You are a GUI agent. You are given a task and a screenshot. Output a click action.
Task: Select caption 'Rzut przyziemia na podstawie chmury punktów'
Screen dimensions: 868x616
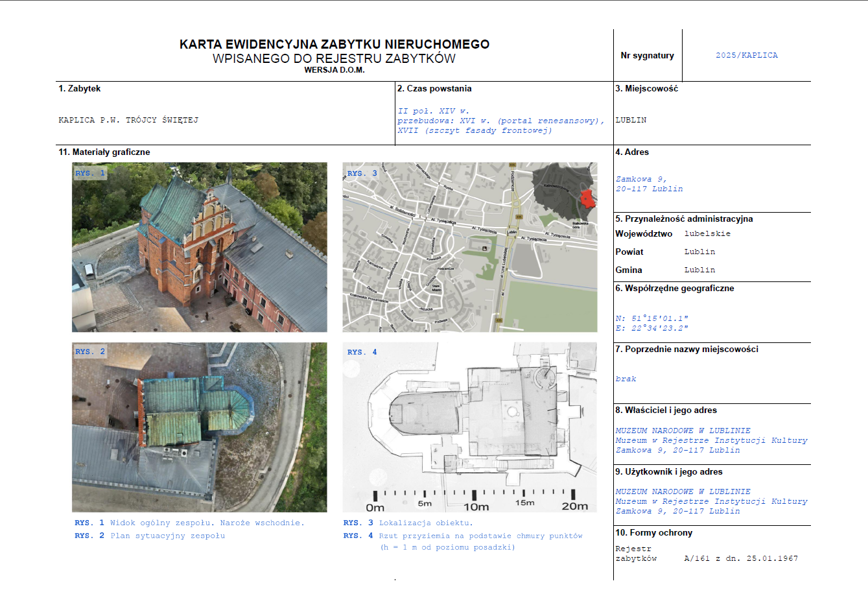tap(480, 536)
